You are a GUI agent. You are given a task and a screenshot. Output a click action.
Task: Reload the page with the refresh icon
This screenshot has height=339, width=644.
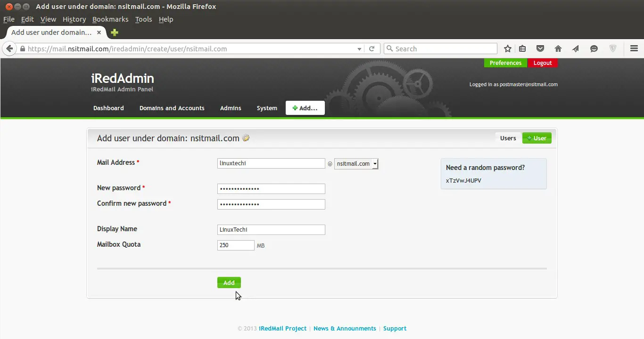[x=372, y=48]
